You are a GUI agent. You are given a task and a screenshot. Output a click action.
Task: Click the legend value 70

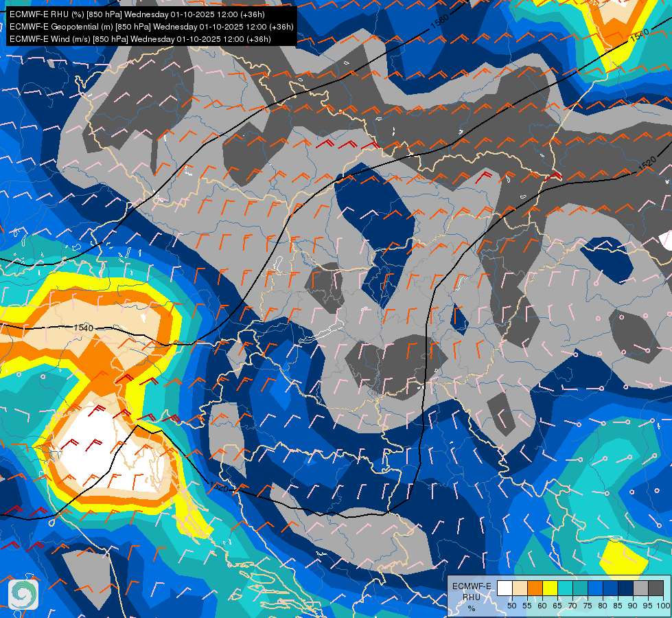[572, 606]
